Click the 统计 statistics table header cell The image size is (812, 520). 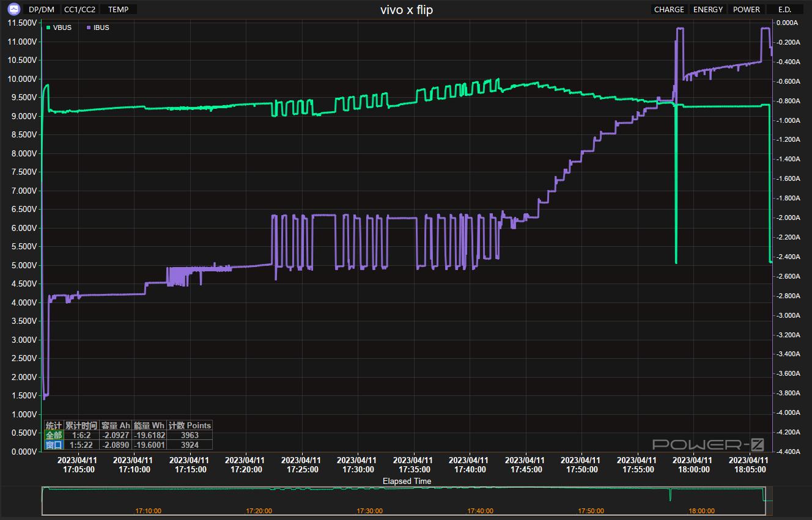[53, 425]
